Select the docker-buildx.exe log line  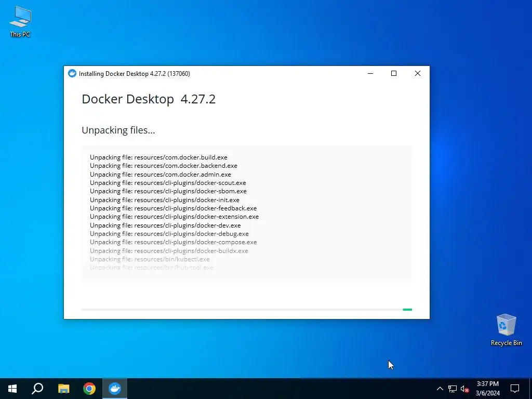click(169, 251)
